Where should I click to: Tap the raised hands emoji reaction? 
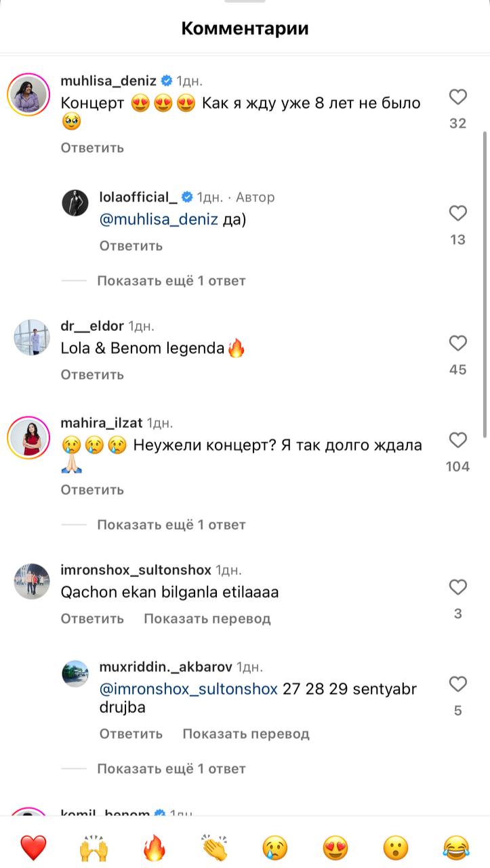click(94, 848)
